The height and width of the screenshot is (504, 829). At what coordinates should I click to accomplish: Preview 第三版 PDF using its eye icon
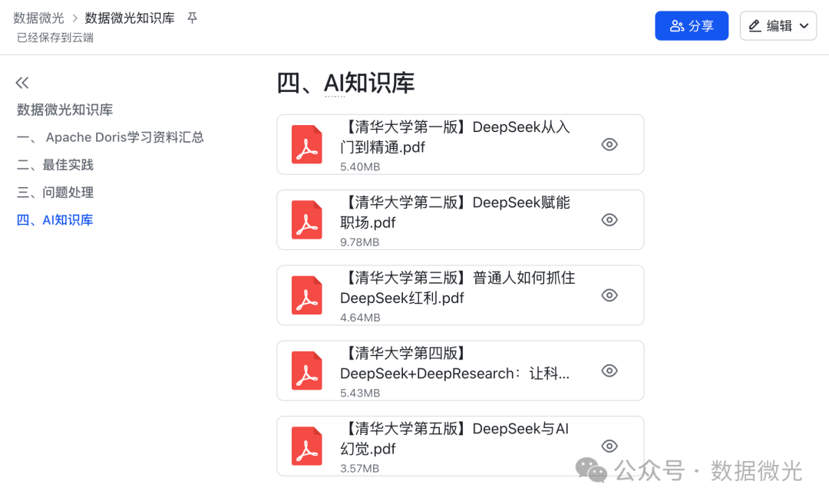pos(609,295)
